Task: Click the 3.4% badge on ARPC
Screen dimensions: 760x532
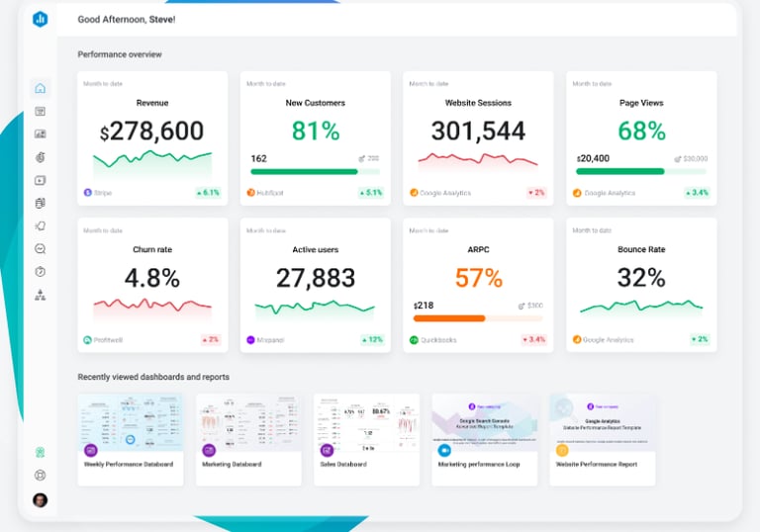Action: 534,339
